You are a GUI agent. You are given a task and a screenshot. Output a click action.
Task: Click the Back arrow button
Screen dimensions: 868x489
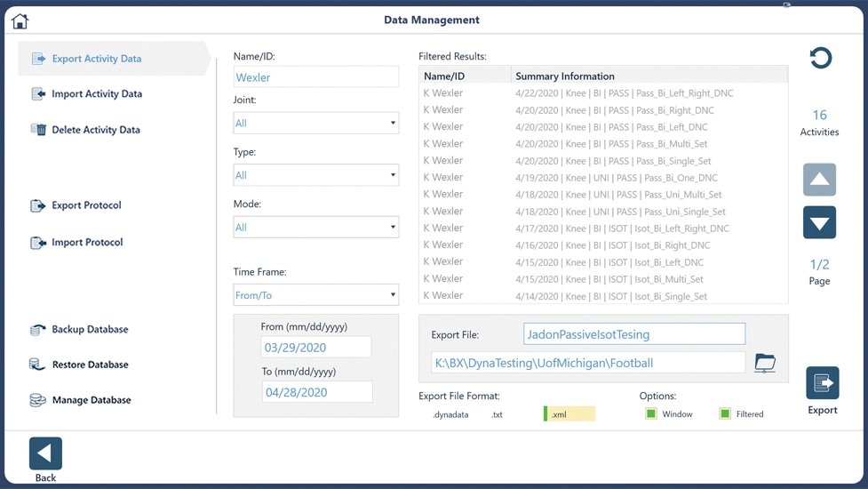coord(45,453)
